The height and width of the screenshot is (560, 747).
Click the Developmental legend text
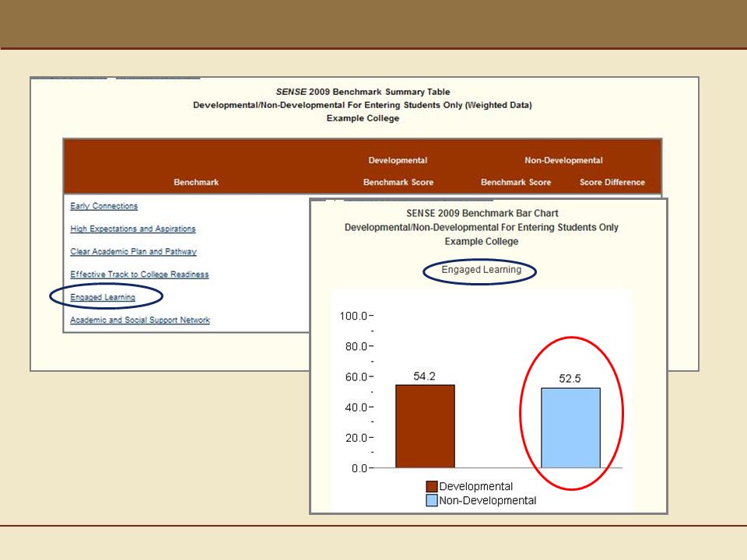pos(476,486)
